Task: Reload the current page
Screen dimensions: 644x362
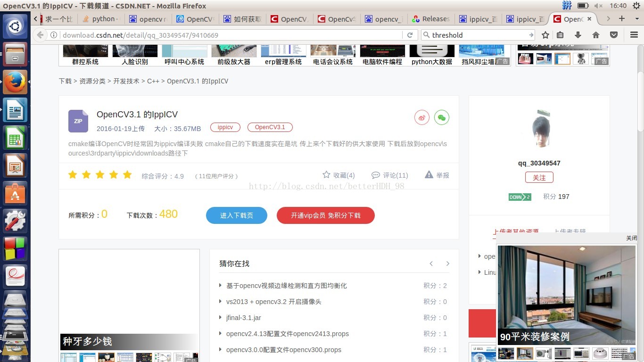Action: click(x=410, y=35)
